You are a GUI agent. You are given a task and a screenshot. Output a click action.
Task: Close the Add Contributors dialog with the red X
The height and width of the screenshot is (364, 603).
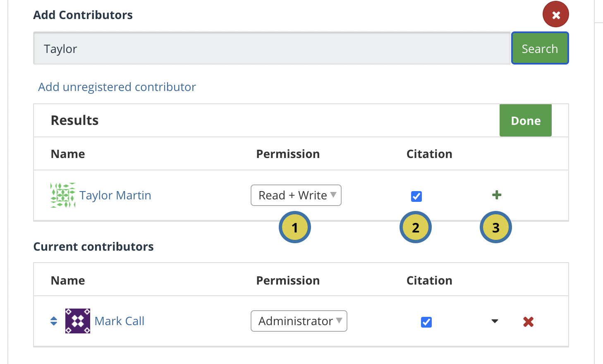555,15
